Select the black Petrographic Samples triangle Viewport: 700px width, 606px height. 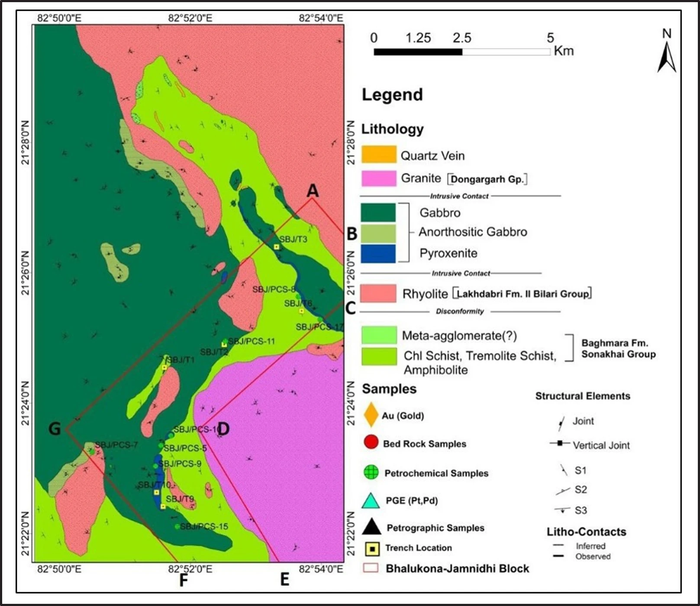tap(371, 527)
